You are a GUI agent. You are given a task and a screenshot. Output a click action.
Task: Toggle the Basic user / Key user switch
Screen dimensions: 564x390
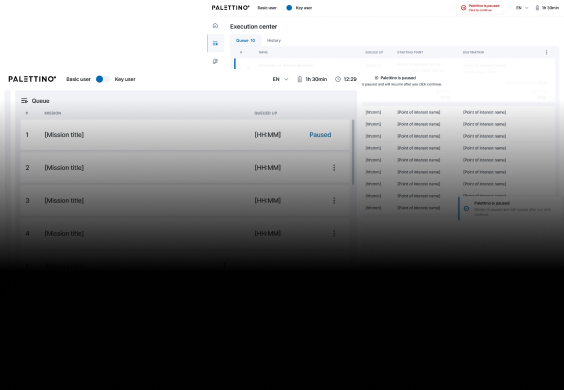coord(103,79)
